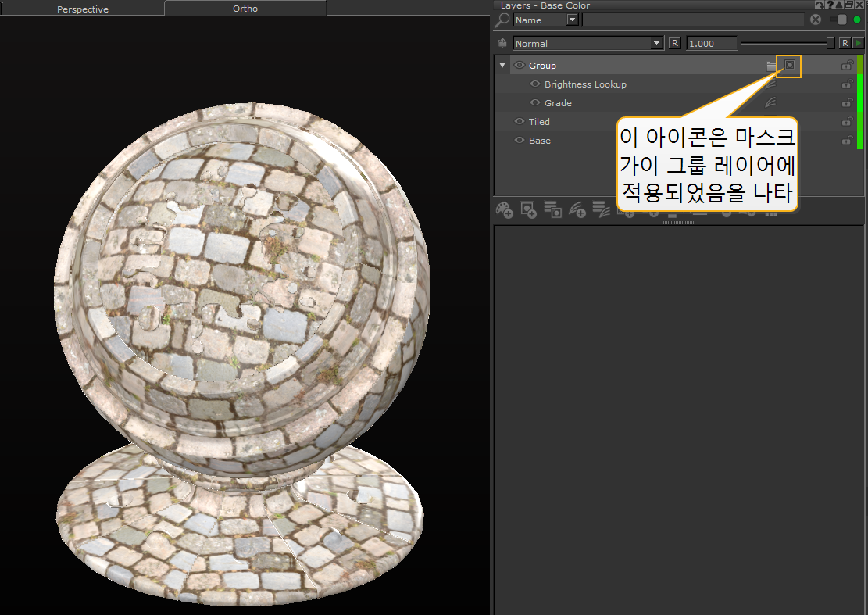Switch to the Perspective view tab
The height and width of the screenshot is (615, 868).
[x=83, y=9]
